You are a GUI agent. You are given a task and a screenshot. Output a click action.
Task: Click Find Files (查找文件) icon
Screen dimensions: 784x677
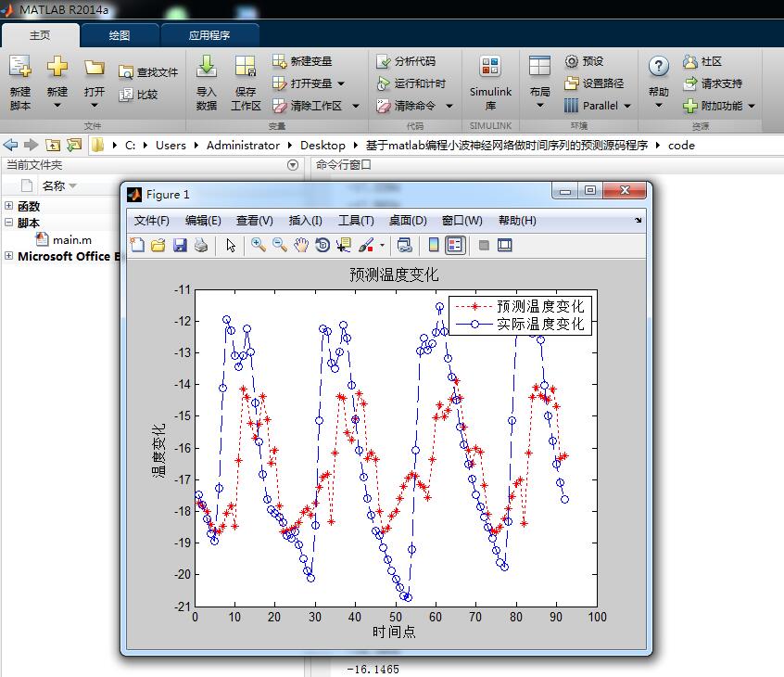click(125, 72)
